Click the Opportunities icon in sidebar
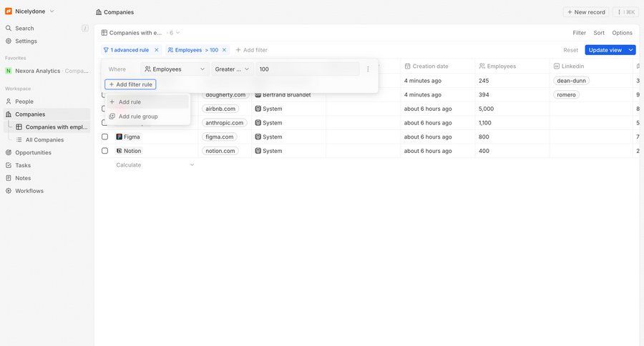Image resolution: width=644 pixels, height=346 pixels. coord(9,152)
